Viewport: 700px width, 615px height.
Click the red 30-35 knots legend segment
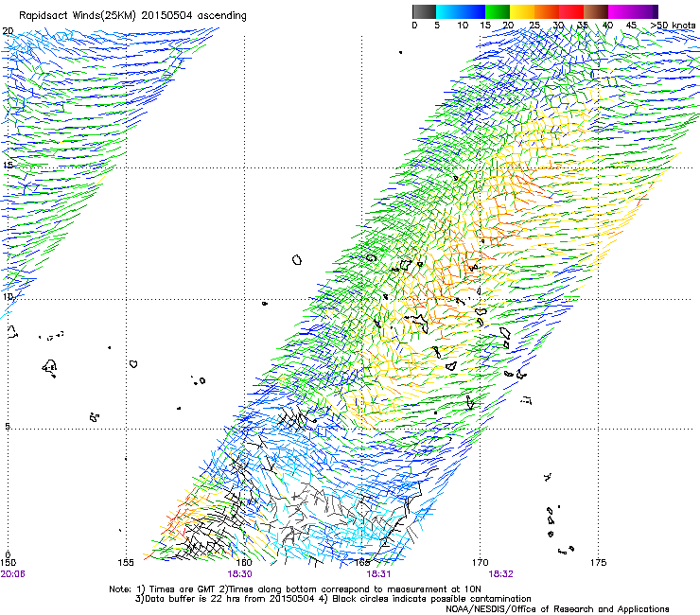coord(571,11)
